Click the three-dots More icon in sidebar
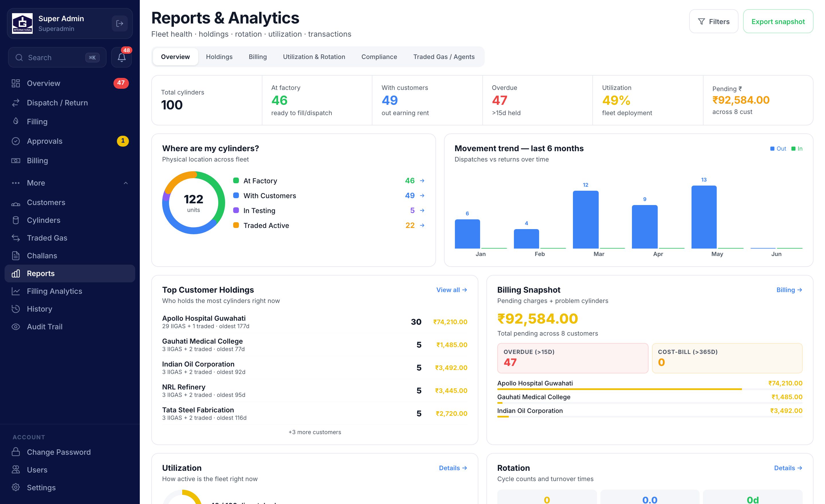The image size is (825, 504). (16, 183)
